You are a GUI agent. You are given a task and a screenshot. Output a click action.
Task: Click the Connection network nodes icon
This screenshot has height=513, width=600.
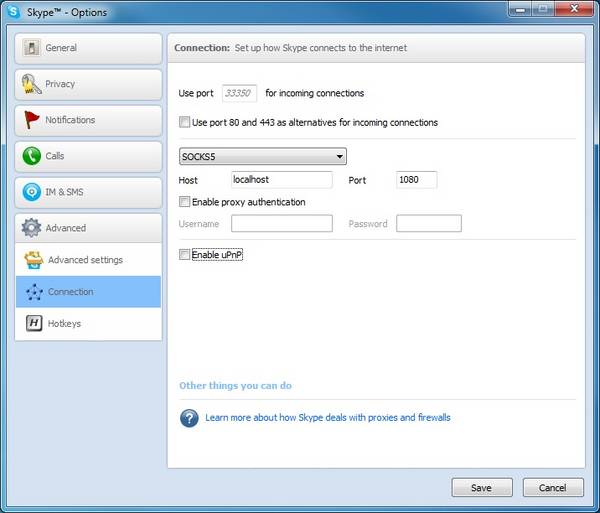[34, 292]
